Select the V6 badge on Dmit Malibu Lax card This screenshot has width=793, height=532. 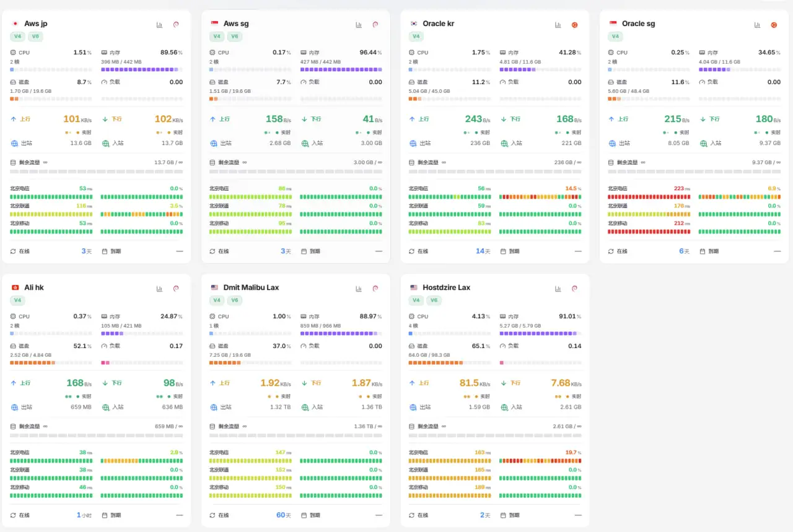234,300
